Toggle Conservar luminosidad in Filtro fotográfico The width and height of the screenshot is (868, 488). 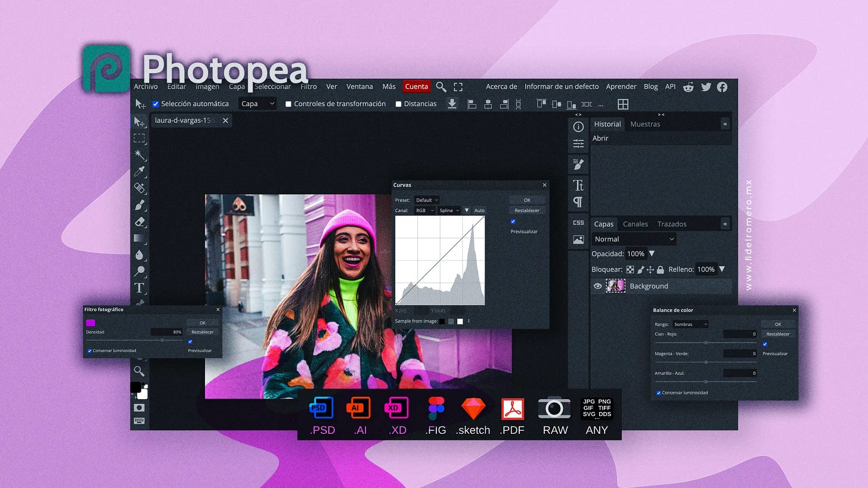(x=89, y=350)
